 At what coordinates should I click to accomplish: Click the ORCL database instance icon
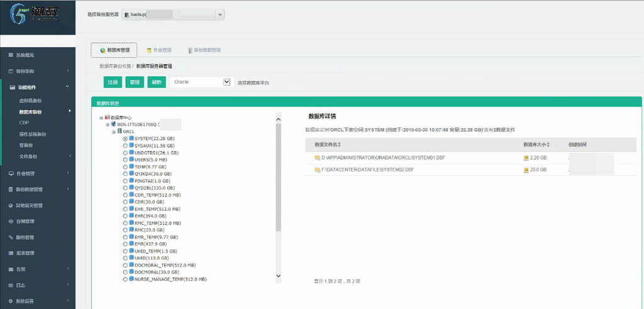pos(119,131)
